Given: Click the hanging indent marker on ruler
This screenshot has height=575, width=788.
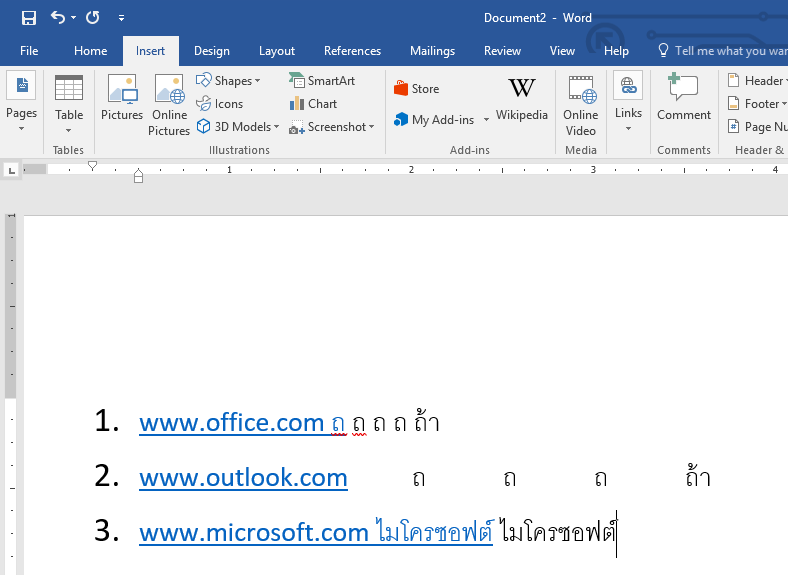Looking at the screenshot, I should click(x=138, y=175).
